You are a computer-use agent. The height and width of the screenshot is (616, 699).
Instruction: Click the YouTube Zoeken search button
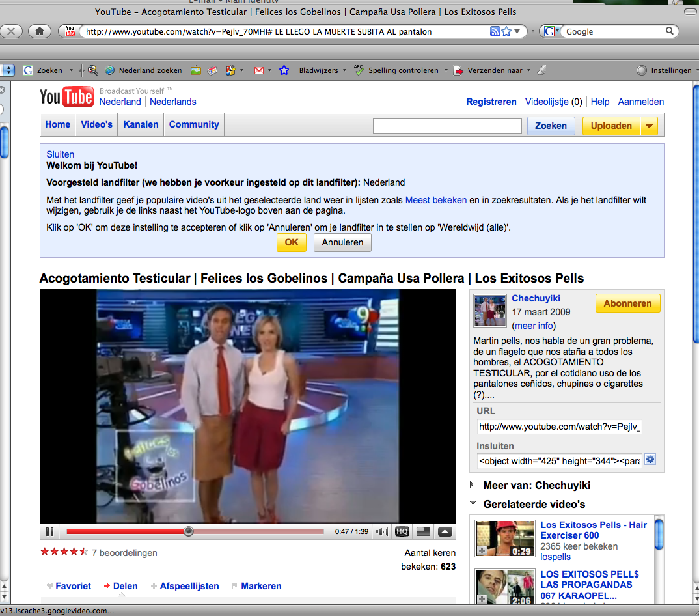(x=551, y=126)
